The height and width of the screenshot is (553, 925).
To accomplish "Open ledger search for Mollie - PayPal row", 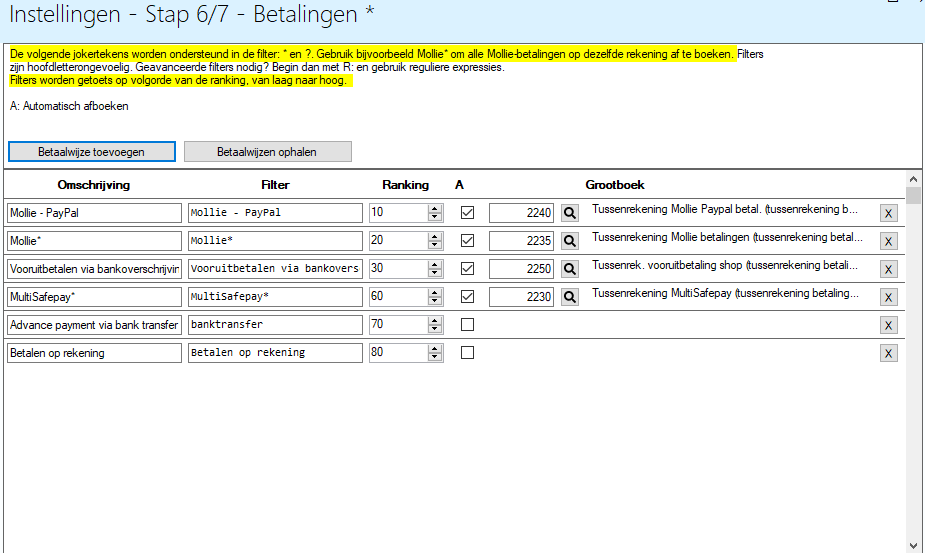I will [569, 213].
